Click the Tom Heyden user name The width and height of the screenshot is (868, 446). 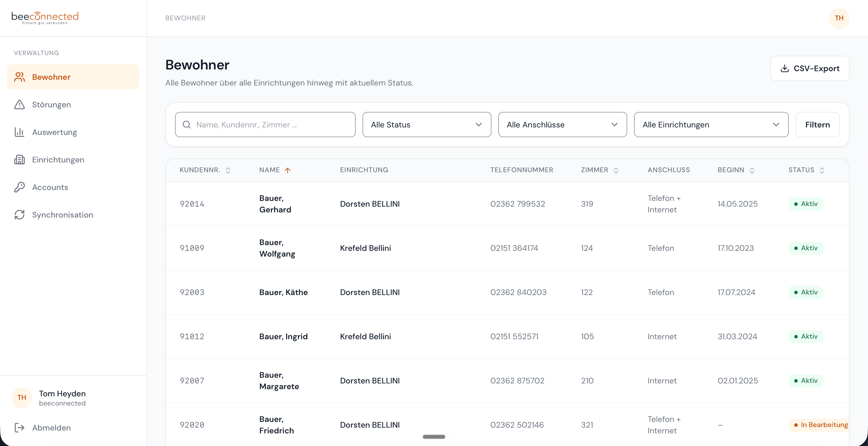62,393
